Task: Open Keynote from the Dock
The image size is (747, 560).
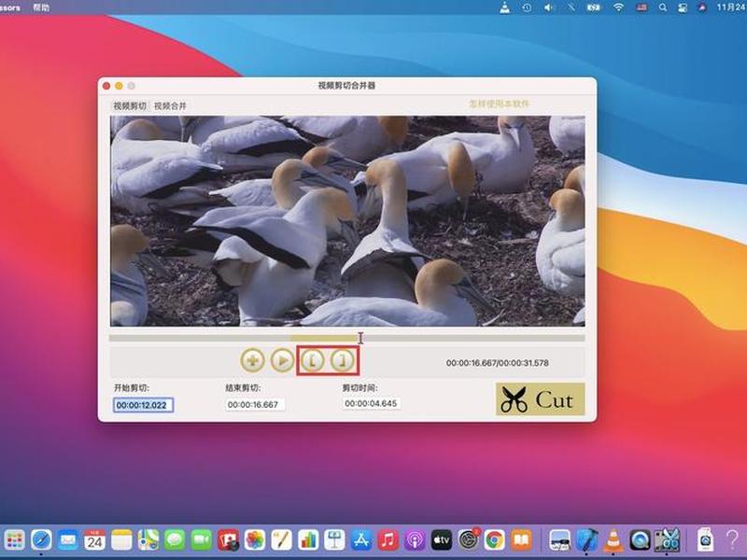Action: (334, 540)
